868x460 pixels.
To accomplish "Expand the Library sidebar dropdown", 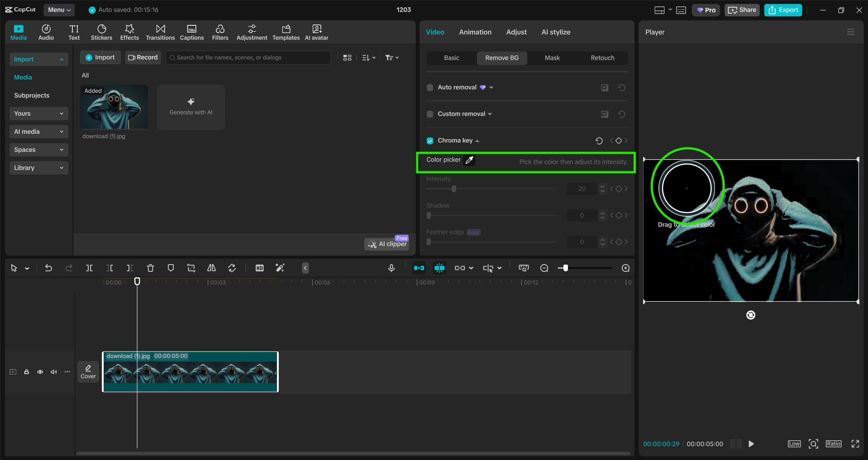I will [38, 168].
